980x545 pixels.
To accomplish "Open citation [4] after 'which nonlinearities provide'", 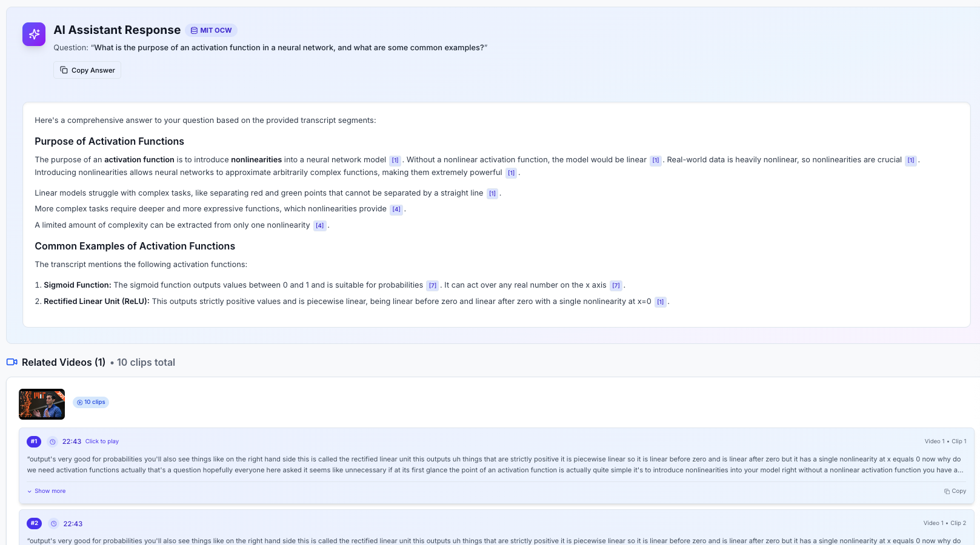I will (396, 210).
